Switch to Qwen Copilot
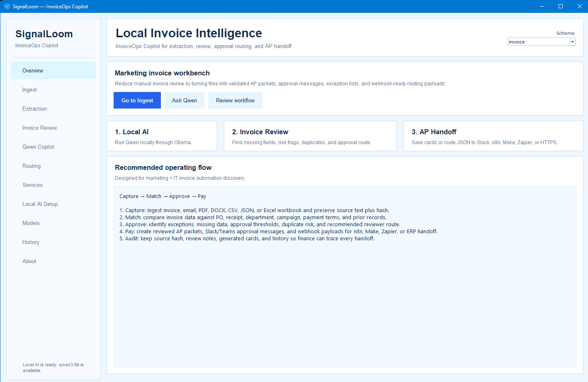Image resolution: width=588 pixels, height=382 pixels. 53,147
